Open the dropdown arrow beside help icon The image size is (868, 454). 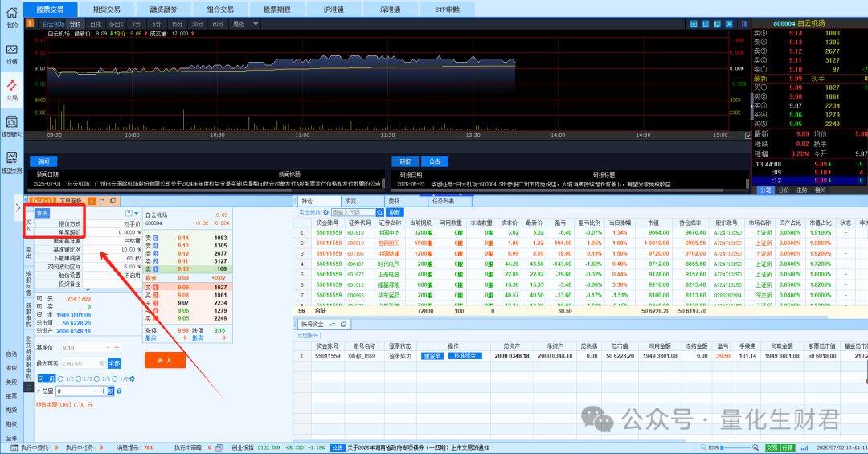pyautogui.click(x=136, y=213)
